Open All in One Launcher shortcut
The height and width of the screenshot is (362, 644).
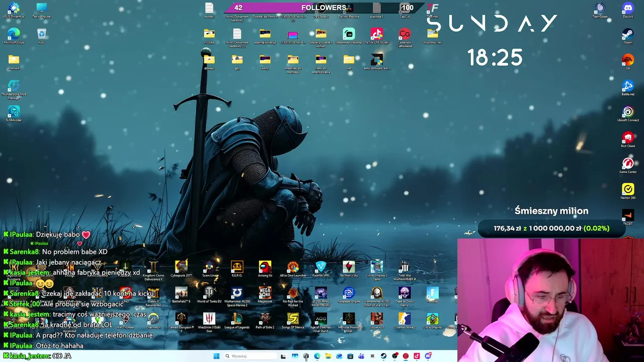tap(293, 269)
